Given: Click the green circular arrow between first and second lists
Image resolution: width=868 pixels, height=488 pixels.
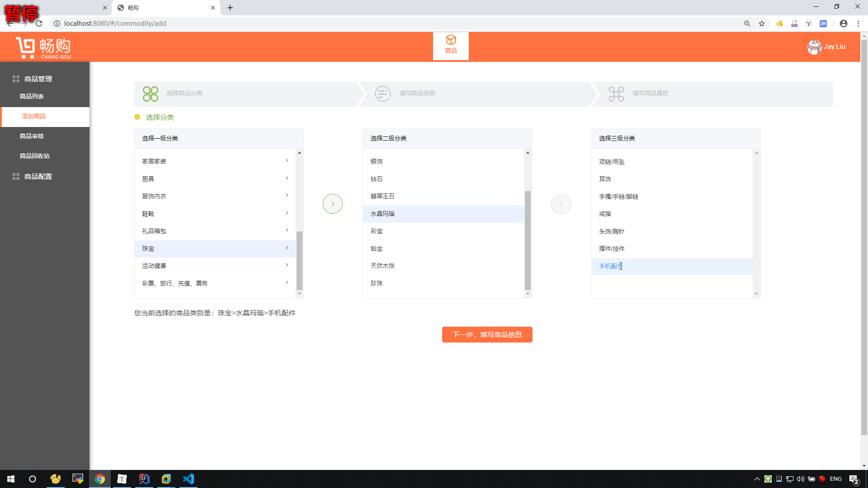Looking at the screenshot, I should (333, 204).
